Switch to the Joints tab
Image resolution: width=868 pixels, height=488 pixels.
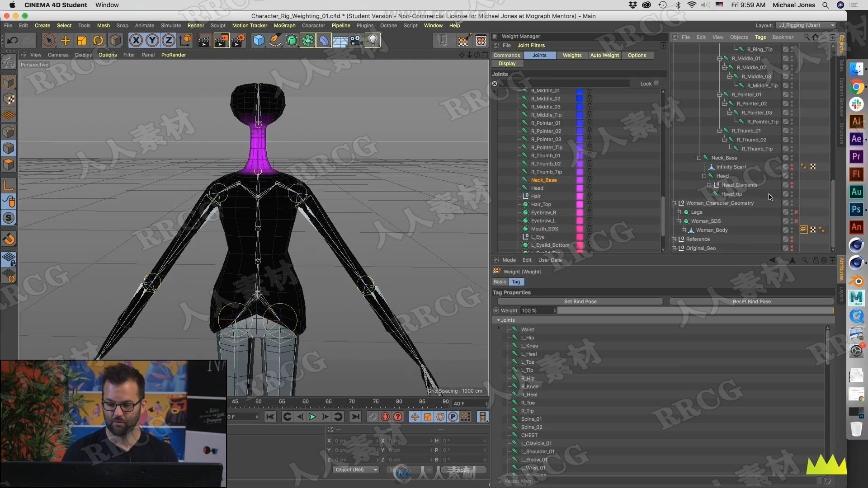539,55
